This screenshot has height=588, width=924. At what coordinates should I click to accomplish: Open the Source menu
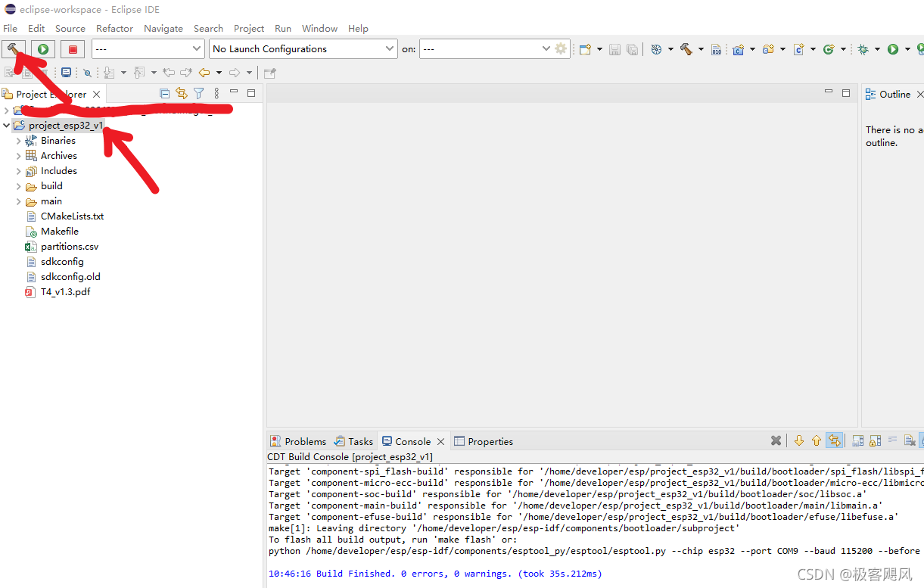click(70, 28)
